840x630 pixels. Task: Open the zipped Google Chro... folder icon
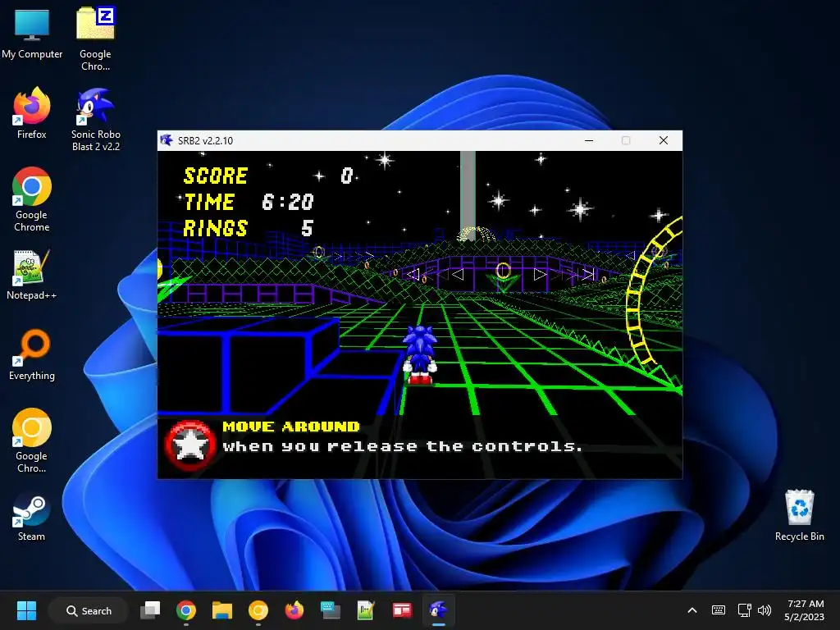click(95, 39)
